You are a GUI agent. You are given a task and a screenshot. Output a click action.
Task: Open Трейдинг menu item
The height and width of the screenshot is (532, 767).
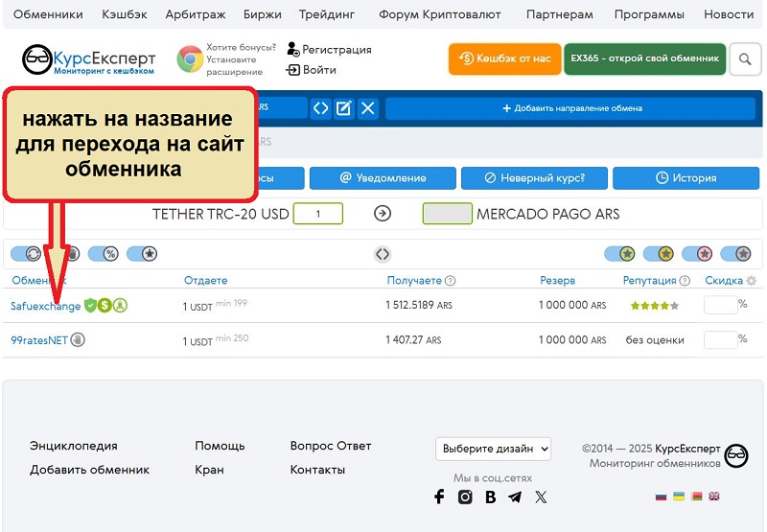[327, 14]
